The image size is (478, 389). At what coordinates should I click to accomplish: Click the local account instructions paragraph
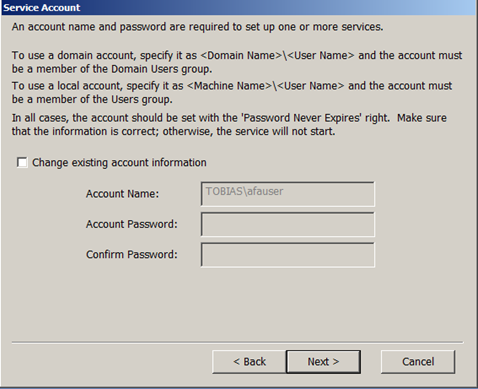232,92
